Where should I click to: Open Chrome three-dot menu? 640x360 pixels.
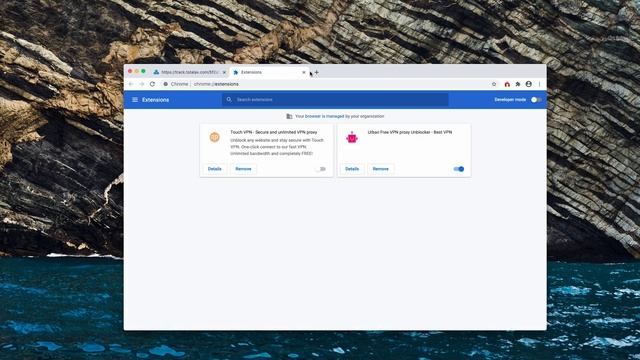click(539, 84)
